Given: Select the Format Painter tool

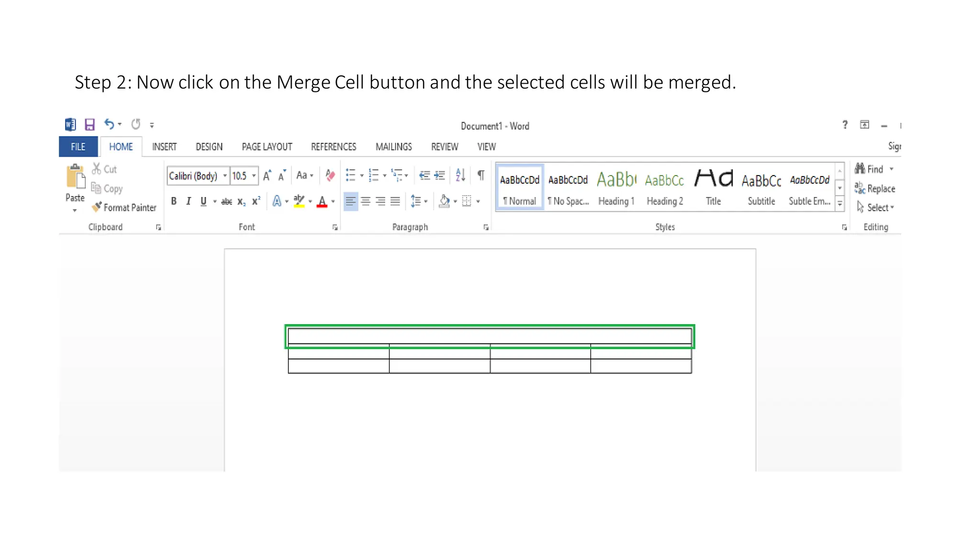Looking at the screenshot, I should pos(124,208).
